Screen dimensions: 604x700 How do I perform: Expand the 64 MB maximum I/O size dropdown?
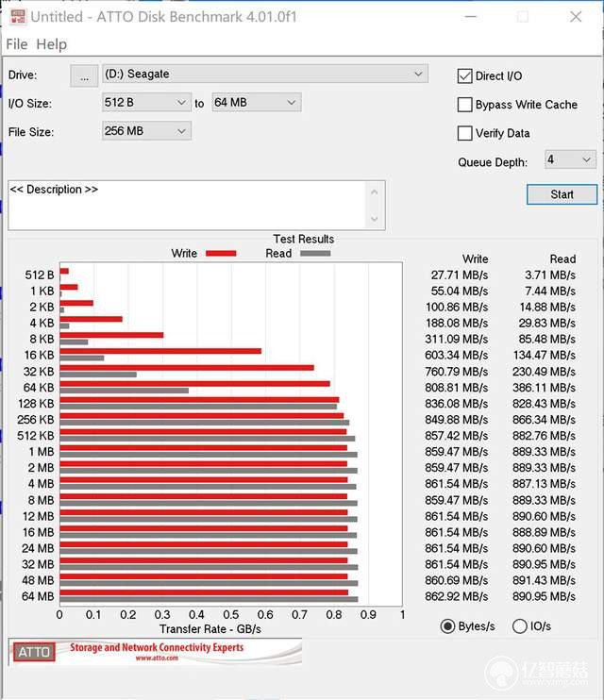257,102
